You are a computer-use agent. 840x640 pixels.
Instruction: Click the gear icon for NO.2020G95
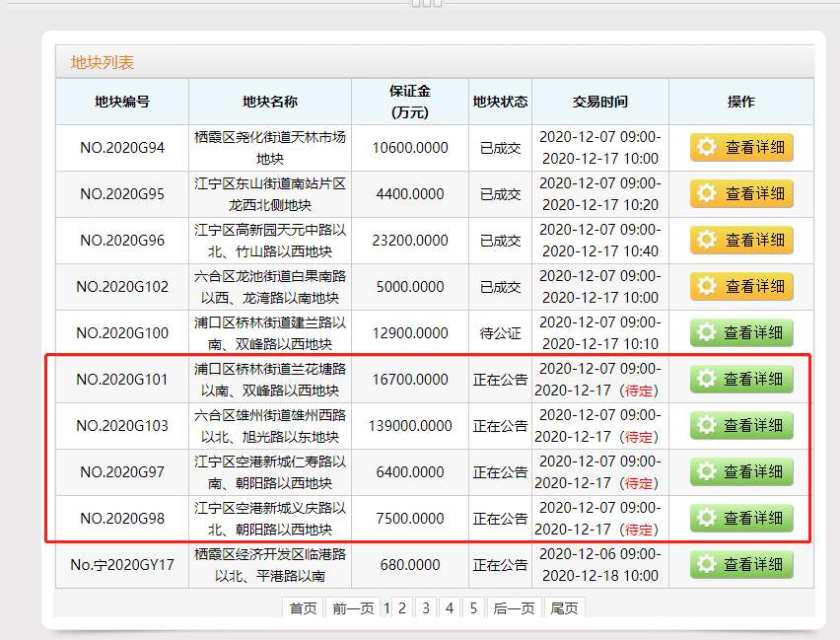(x=706, y=194)
